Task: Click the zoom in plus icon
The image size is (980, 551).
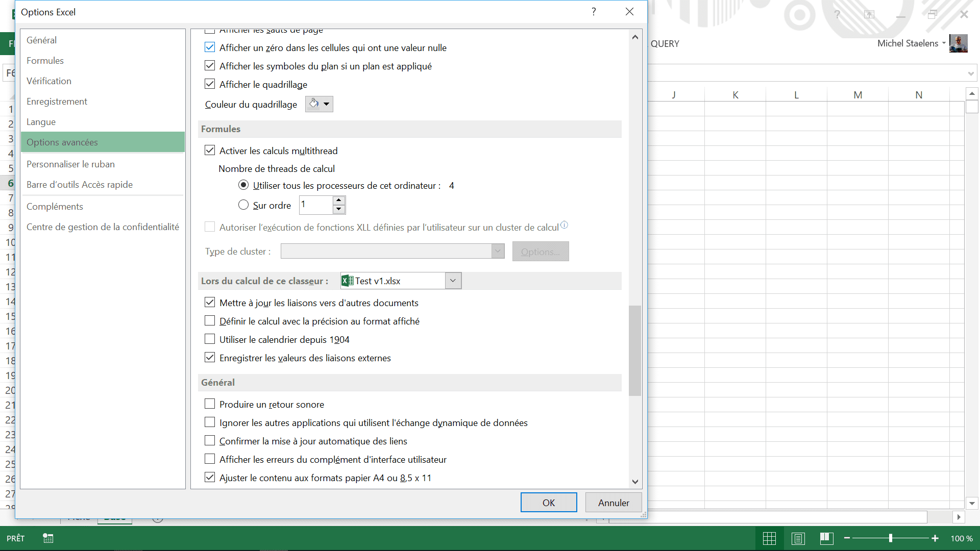Action: [x=935, y=538]
